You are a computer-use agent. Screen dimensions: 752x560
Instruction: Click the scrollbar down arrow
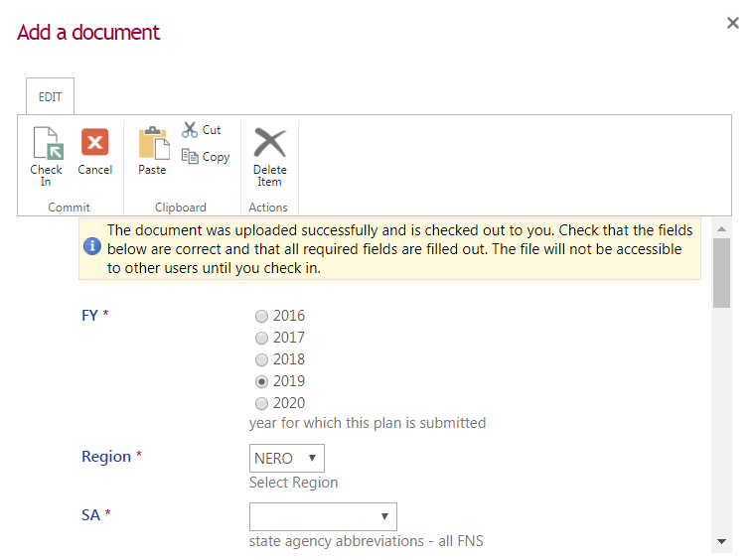click(x=722, y=542)
